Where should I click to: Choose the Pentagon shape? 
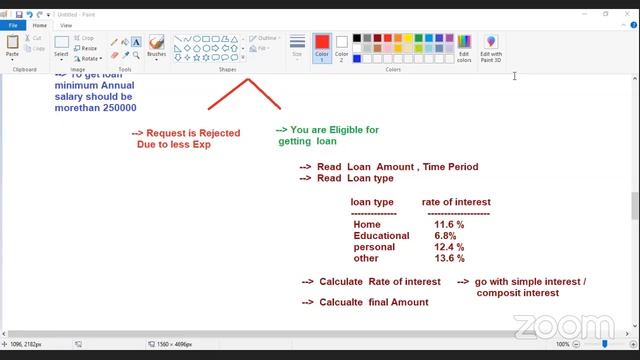(197, 49)
